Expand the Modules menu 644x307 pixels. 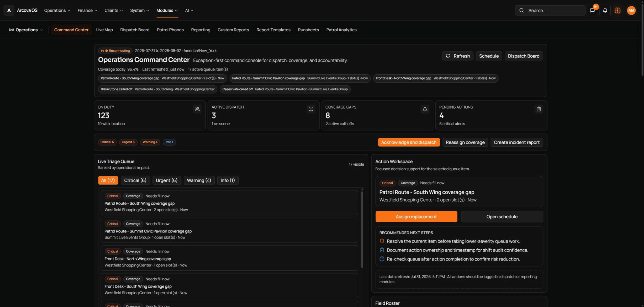click(167, 10)
